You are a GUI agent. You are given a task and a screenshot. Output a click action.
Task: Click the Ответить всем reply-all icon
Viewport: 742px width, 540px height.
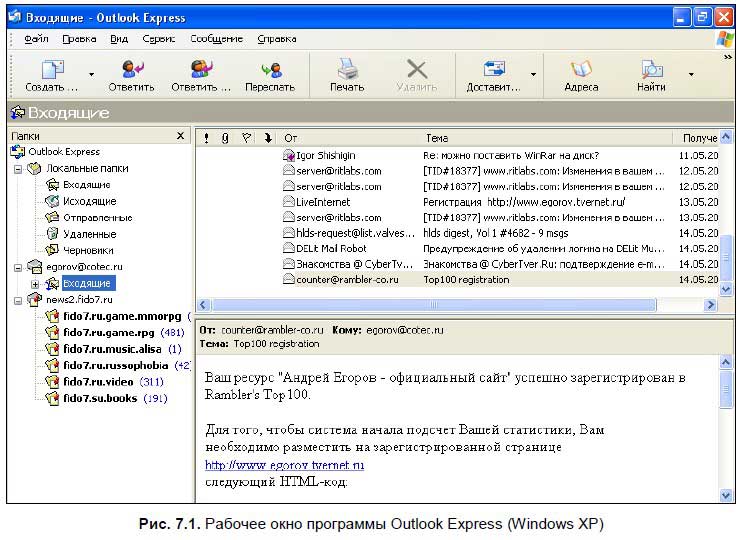(x=201, y=70)
